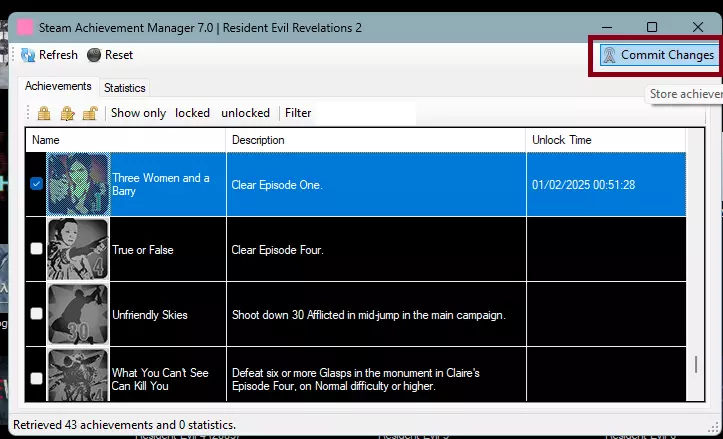
Task: Check the True or False achievement checkbox
Action: pos(36,249)
